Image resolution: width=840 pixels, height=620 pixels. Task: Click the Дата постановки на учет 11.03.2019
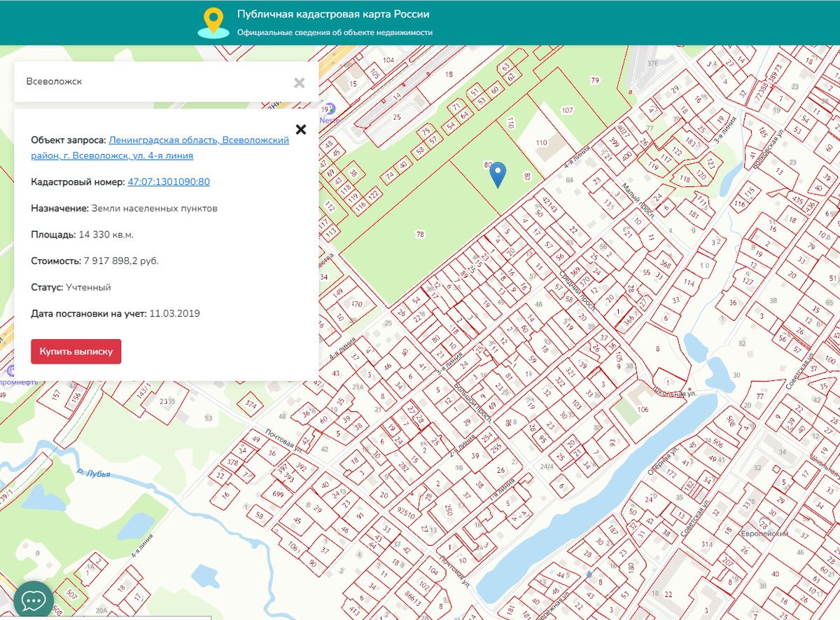click(x=115, y=314)
